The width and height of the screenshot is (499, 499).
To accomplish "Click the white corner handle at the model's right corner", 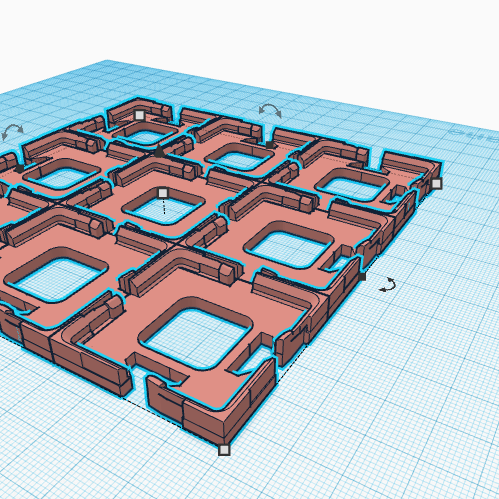I will (437, 184).
